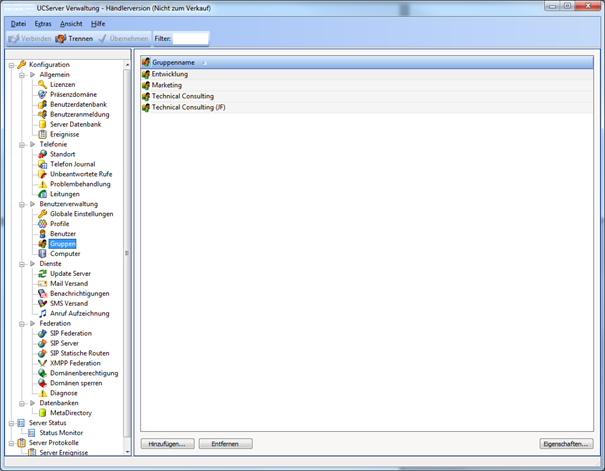Click the Benachrichtigungen icon
Image resolution: width=605 pixels, height=471 pixels.
pyautogui.click(x=42, y=294)
